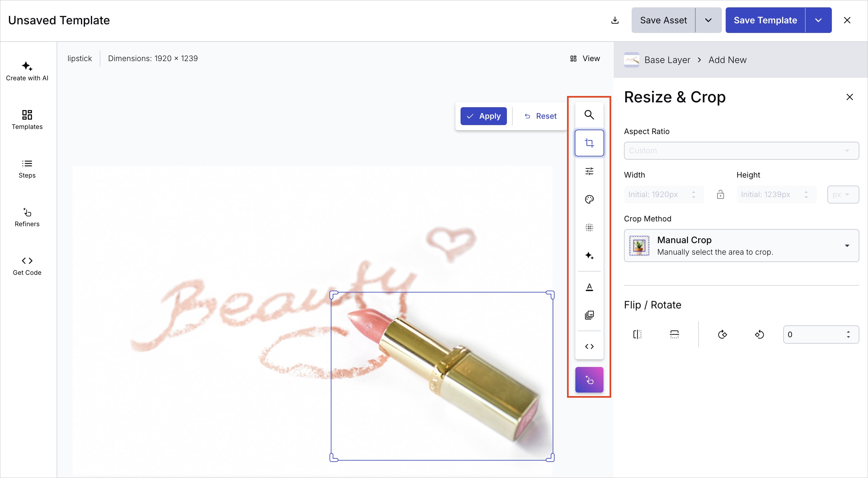Open the color palette tool
The width and height of the screenshot is (868, 478).
pyautogui.click(x=589, y=199)
